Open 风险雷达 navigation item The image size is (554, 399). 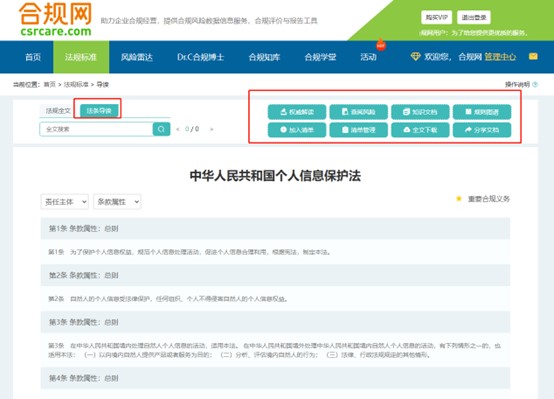[x=137, y=57]
